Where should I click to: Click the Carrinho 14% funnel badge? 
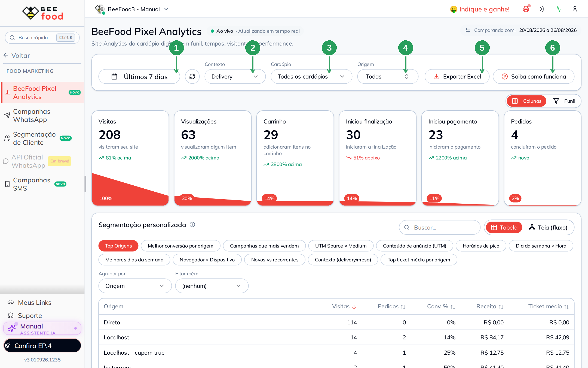(269, 198)
